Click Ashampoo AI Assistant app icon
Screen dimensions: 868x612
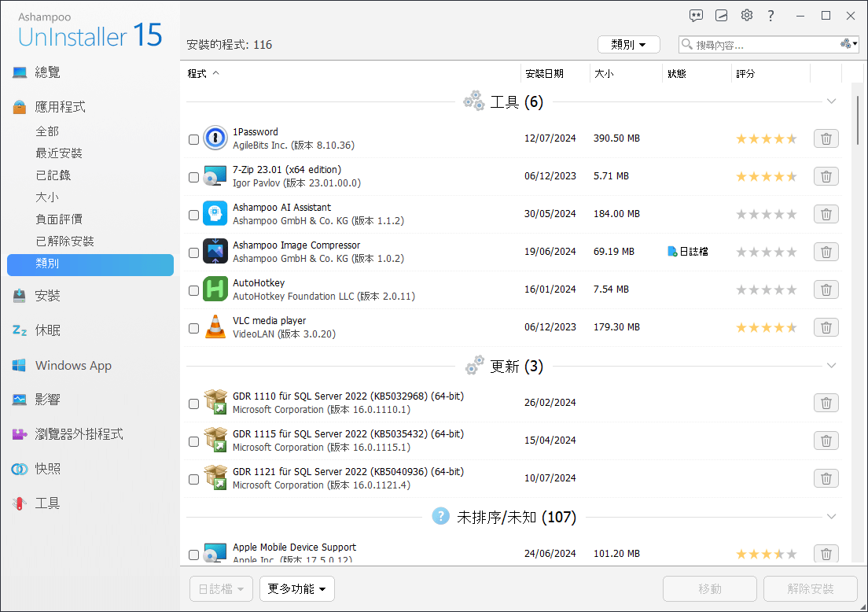pyautogui.click(x=215, y=213)
